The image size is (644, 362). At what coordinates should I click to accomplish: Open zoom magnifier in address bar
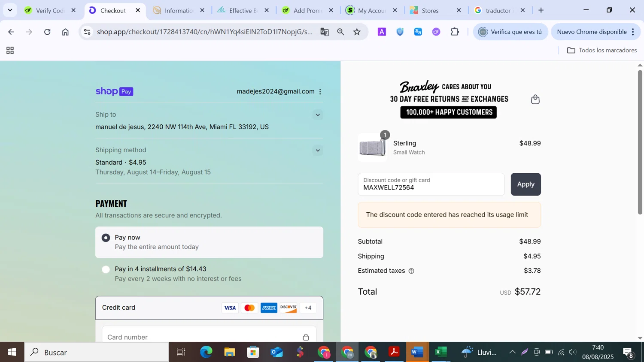click(x=341, y=32)
